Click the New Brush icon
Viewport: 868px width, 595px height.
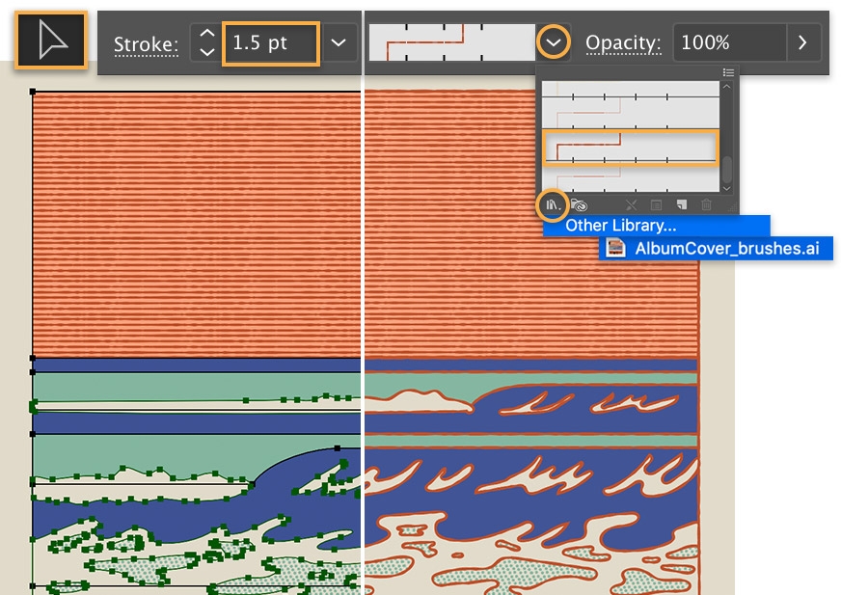[x=682, y=205]
